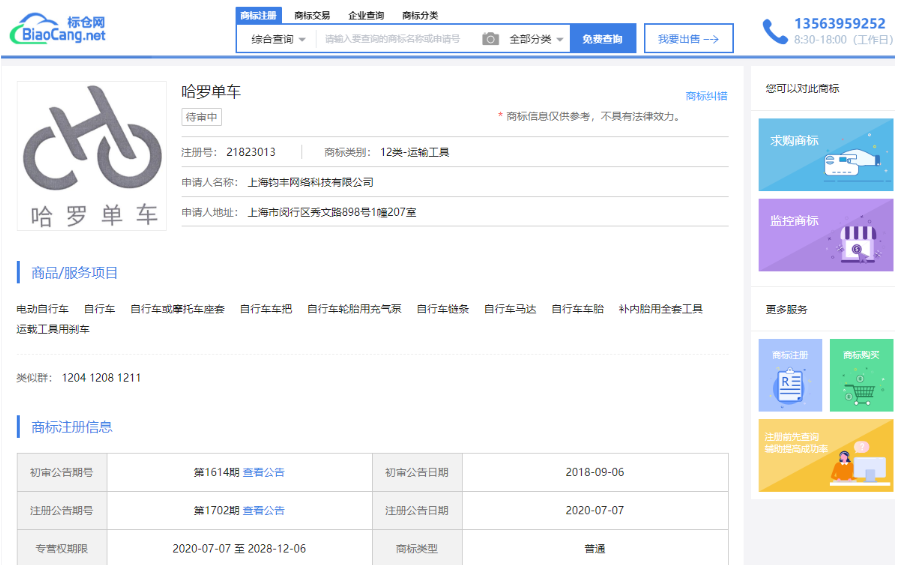Click the 商标纠错 link

707,96
